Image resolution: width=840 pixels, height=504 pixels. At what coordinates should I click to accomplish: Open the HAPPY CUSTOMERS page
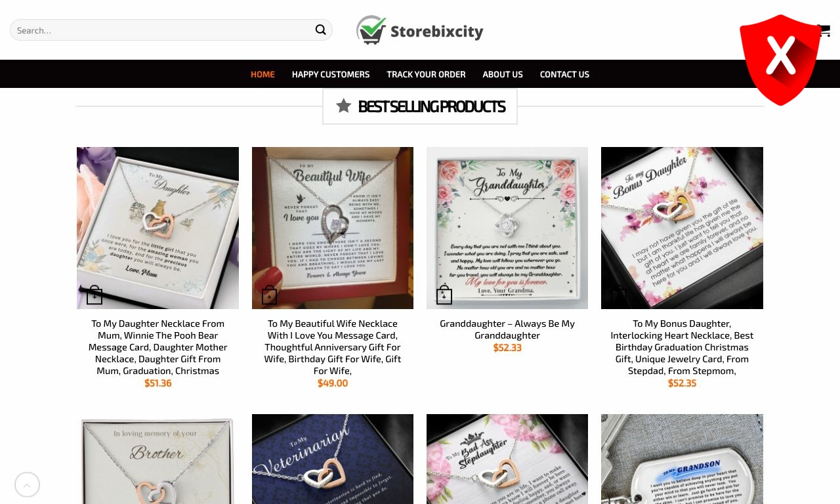click(x=331, y=74)
